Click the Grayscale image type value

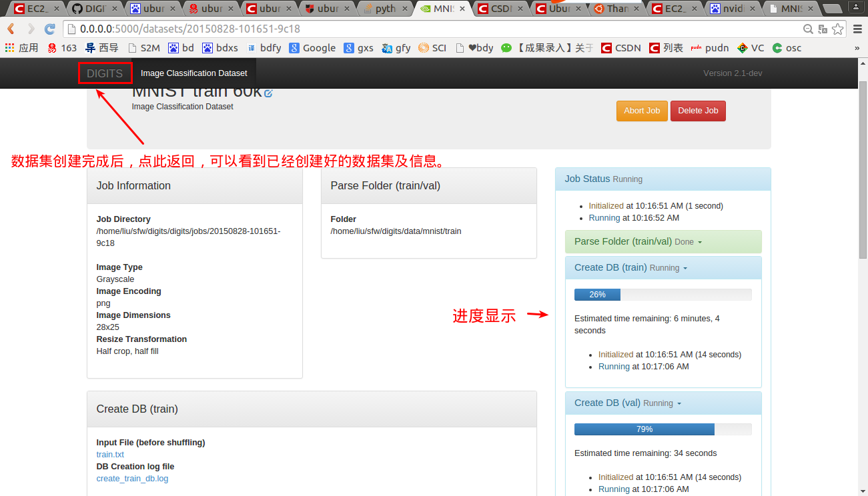115,279
